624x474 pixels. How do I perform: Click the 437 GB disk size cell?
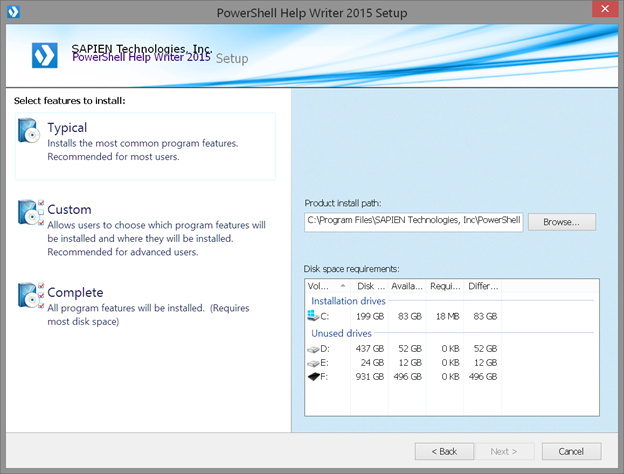point(370,349)
